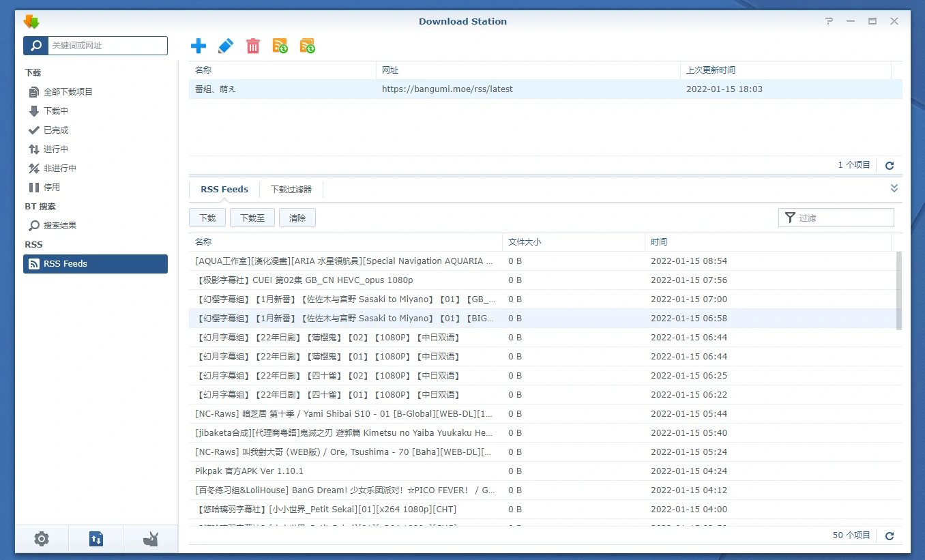925x560 pixels.
Task: Click the 下载 button above the list
Action: click(207, 218)
